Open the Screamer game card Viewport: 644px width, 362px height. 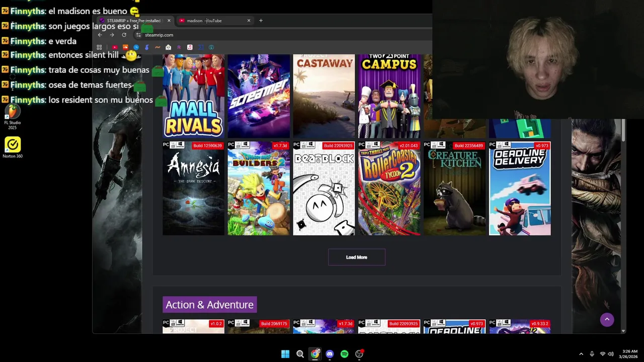(x=259, y=96)
